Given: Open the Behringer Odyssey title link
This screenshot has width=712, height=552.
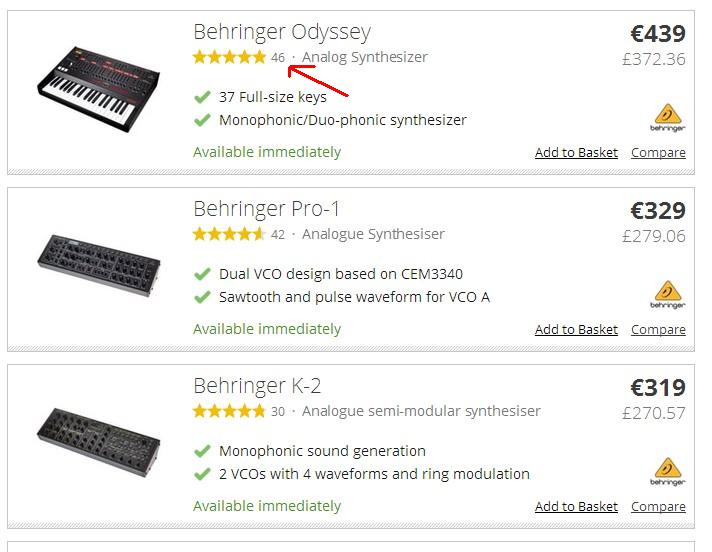Looking at the screenshot, I should [281, 31].
